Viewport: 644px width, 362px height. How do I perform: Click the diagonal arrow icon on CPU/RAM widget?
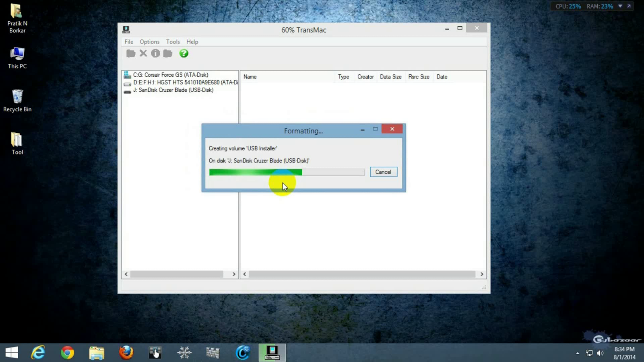tap(629, 6)
